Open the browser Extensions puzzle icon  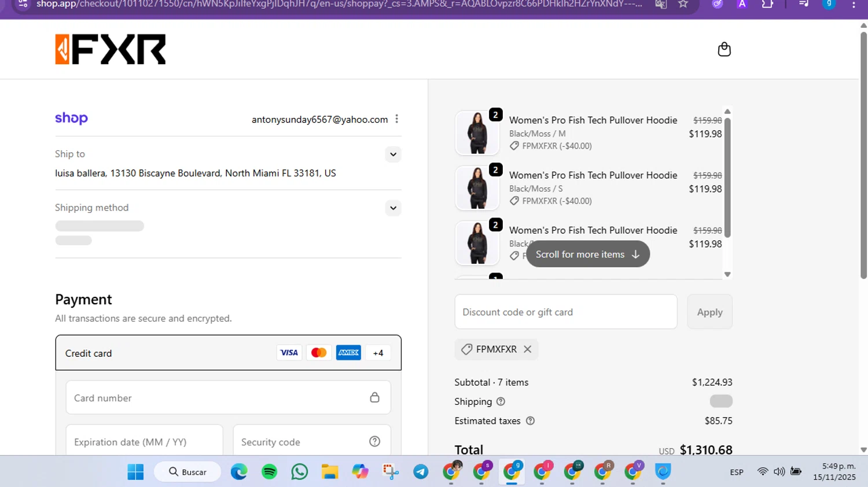767,4
